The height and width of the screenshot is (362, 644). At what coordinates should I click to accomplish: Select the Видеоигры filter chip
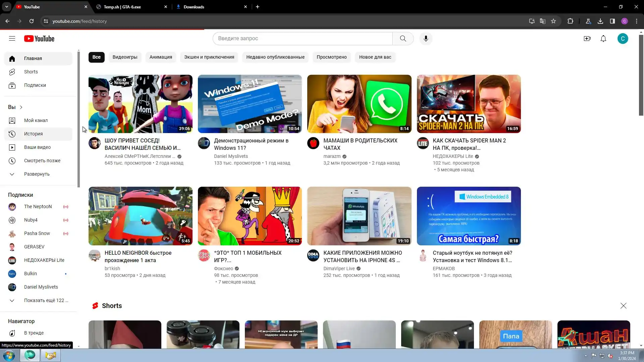coord(125,57)
